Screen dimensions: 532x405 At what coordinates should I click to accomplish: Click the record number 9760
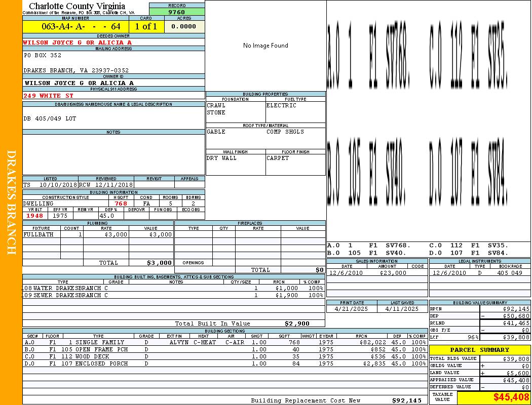(x=177, y=12)
